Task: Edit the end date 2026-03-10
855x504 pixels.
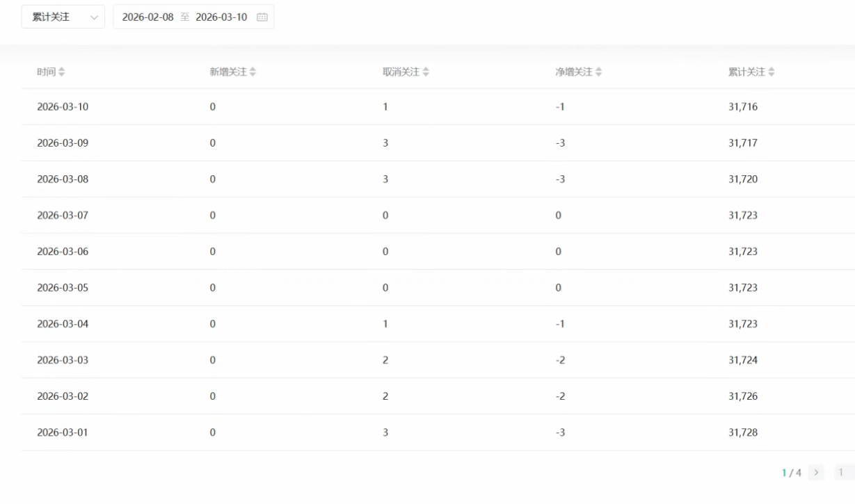Action: click(221, 17)
